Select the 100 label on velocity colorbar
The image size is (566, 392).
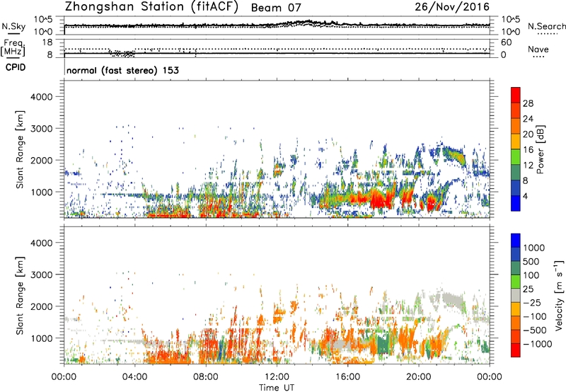coord(531,275)
